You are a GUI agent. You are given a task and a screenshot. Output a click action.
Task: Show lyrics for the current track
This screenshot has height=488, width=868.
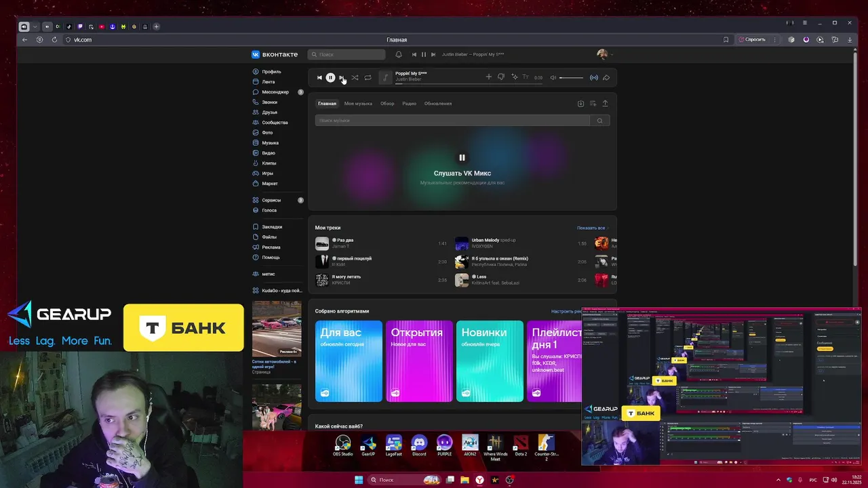tap(526, 77)
